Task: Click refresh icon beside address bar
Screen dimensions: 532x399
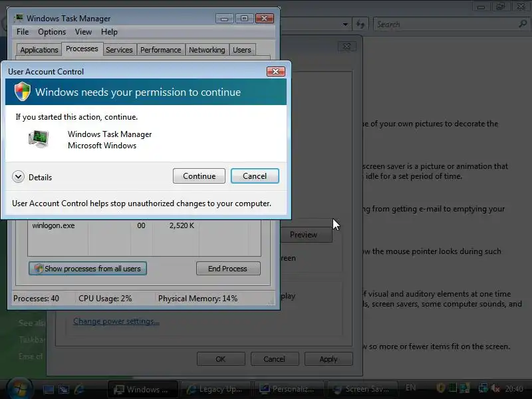Action: pos(360,24)
